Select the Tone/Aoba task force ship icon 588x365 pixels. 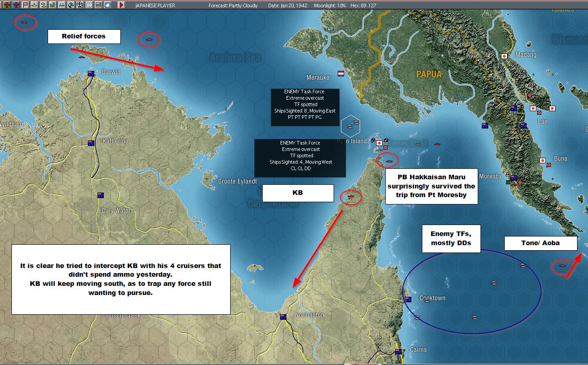562,266
